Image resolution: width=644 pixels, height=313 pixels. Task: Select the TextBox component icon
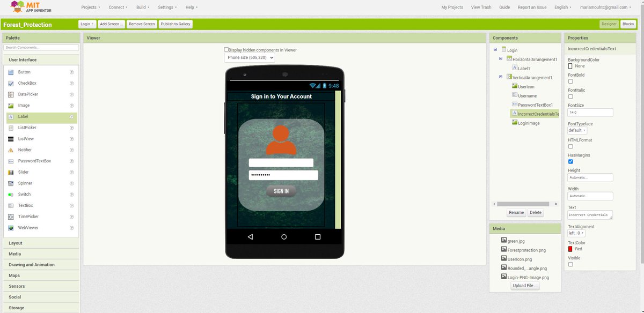11,206
